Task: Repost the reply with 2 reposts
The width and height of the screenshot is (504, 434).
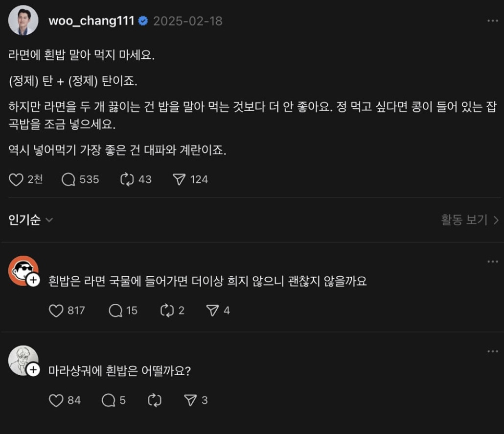Action: [x=167, y=311]
